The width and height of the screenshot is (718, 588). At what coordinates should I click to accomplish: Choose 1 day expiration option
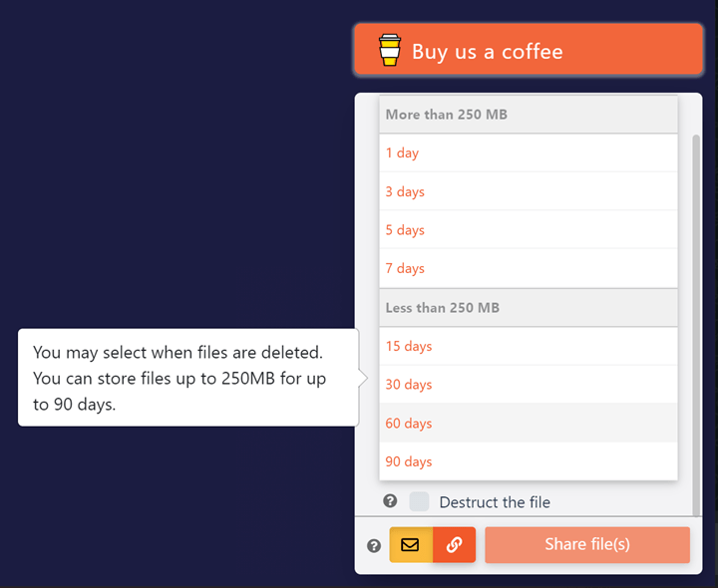529,152
